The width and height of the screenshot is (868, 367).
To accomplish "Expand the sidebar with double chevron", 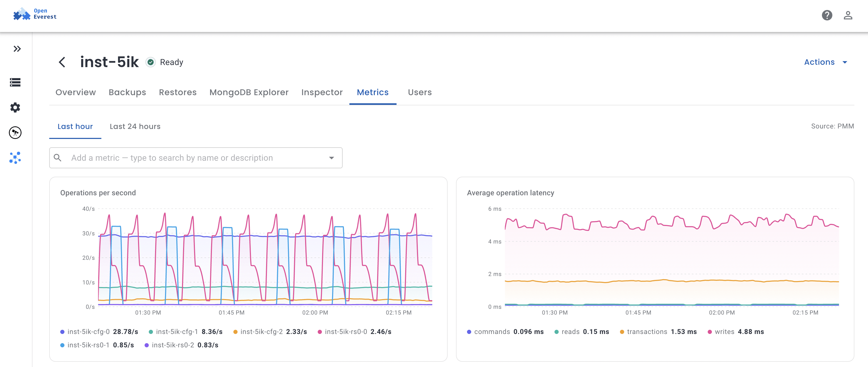I will (17, 49).
